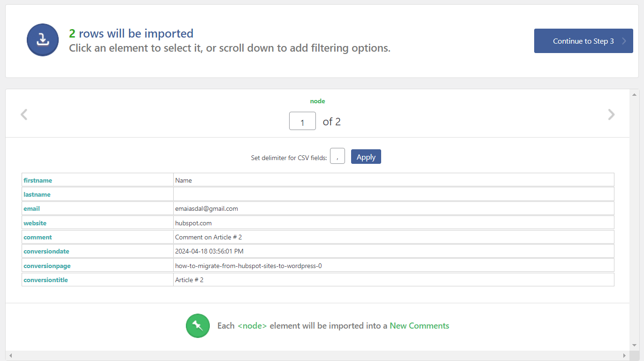Click the node number input field
This screenshot has width=644, height=361.
pyautogui.click(x=302, y=121)
